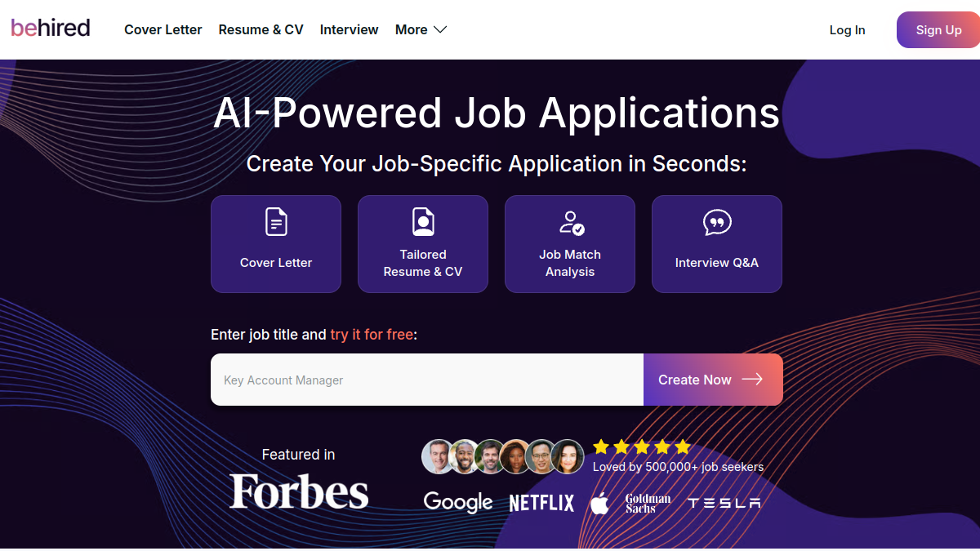This screenshot has width=980, height=551.
Task: Click the arrow icon in Create Now
Action: (x=752, y=380)
